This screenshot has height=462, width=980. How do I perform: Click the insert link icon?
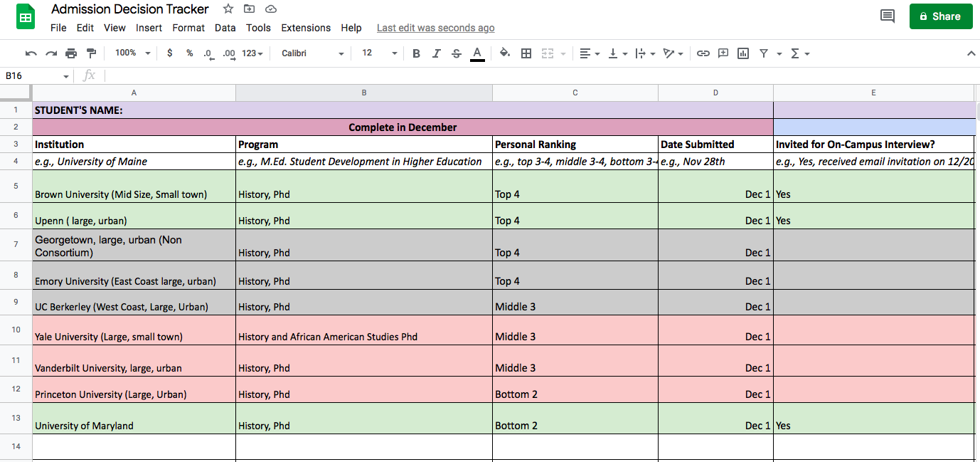click(703, 53)
